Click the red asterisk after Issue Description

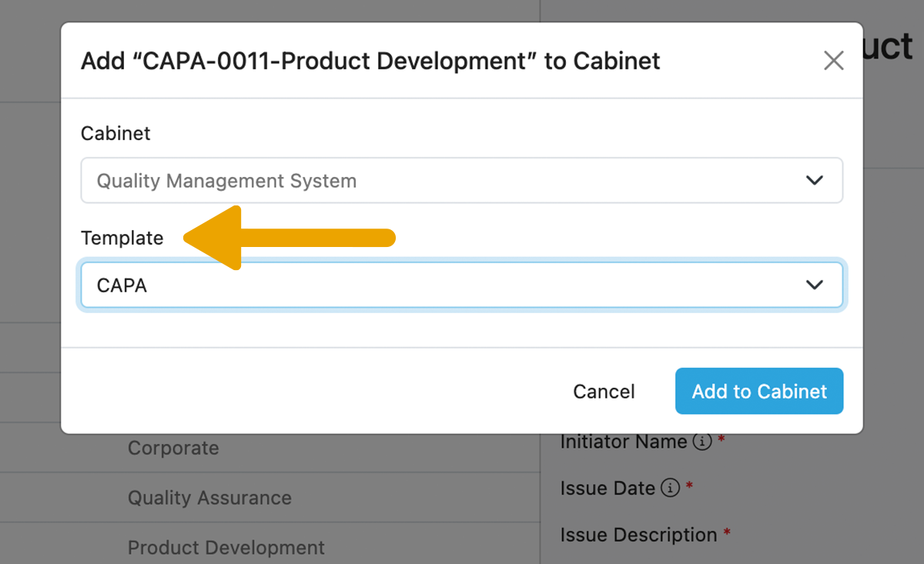[x=727, y=533]
